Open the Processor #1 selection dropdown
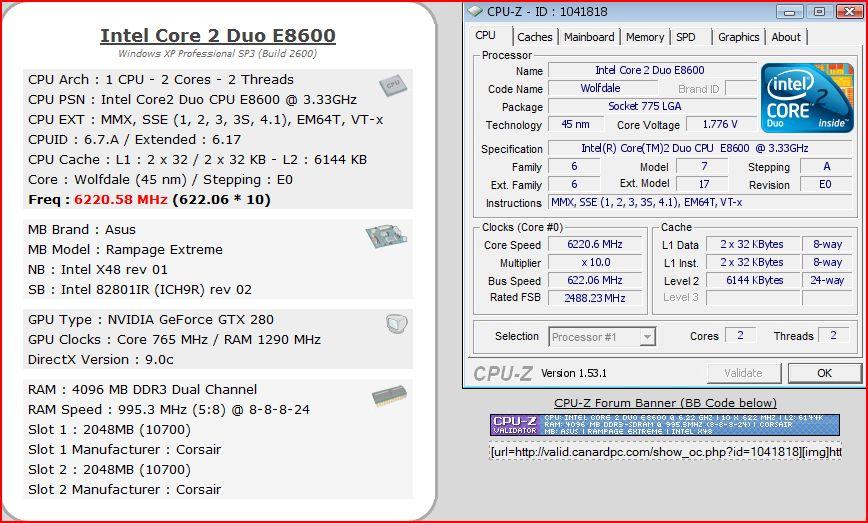 pyautogui.click(x=602, y=336)
